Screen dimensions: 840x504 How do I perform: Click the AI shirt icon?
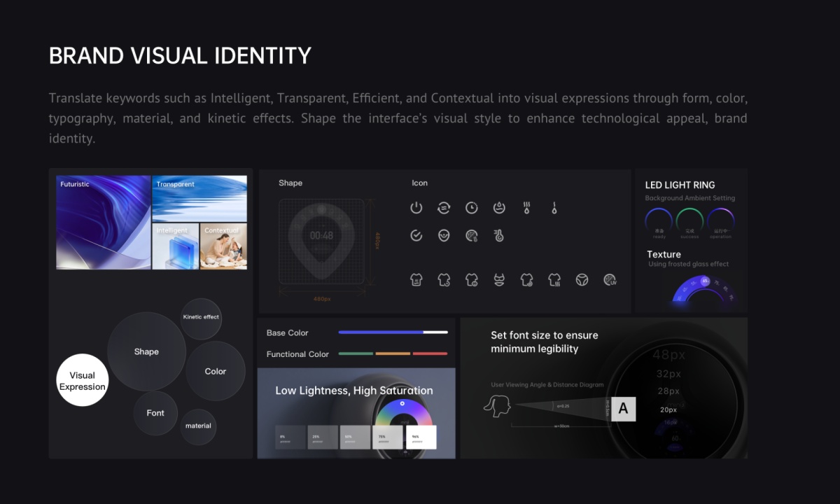tap(416, 280)
